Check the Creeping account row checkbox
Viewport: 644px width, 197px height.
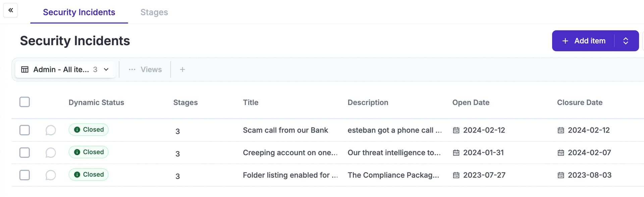[x=24, y=152]
